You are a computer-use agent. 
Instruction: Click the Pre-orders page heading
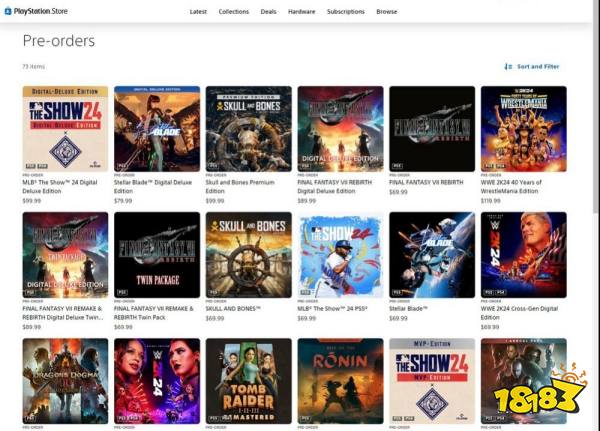point(59,41)
